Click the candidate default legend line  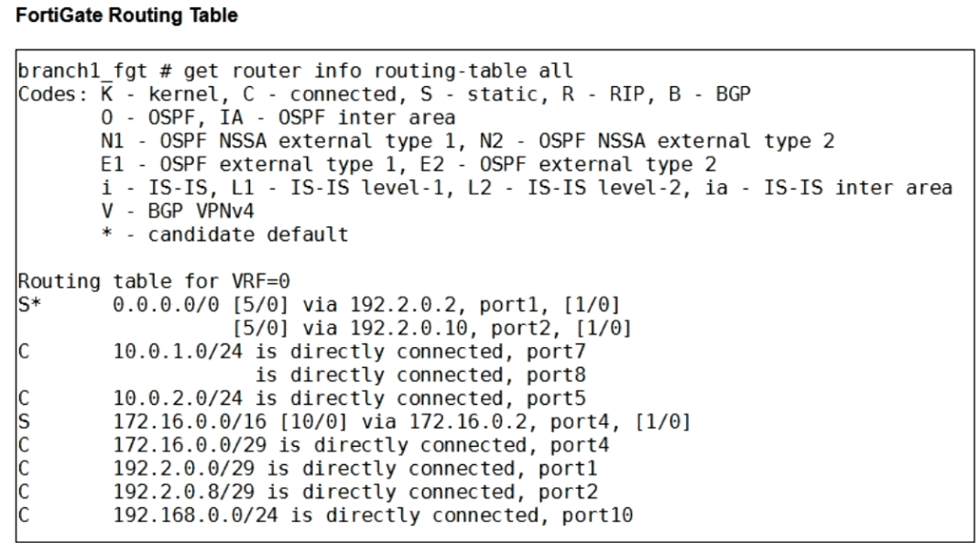click(x=225, y=235)
